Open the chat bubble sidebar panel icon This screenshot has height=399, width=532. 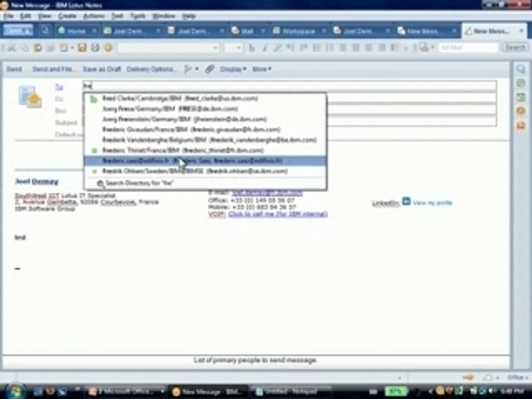coord(521,69)
